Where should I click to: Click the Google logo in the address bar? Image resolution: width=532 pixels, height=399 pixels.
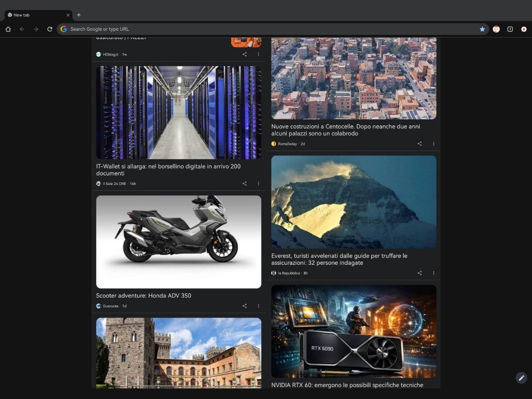64,29
